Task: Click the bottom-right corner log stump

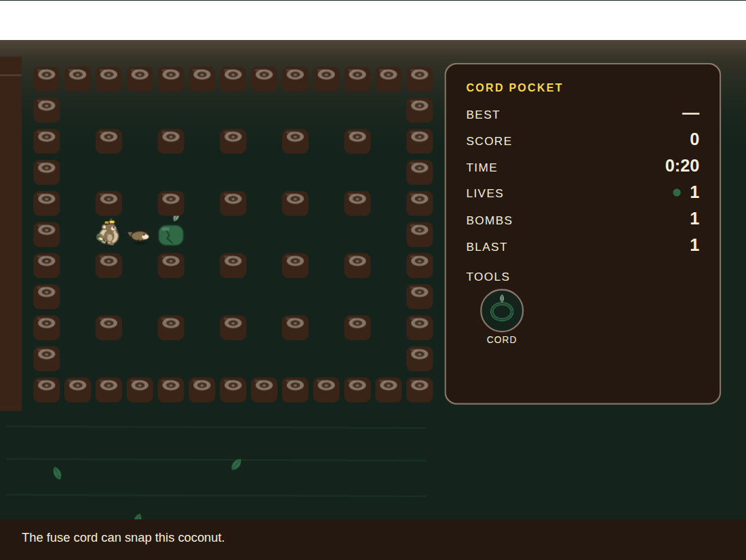Action: coord(420,390)
